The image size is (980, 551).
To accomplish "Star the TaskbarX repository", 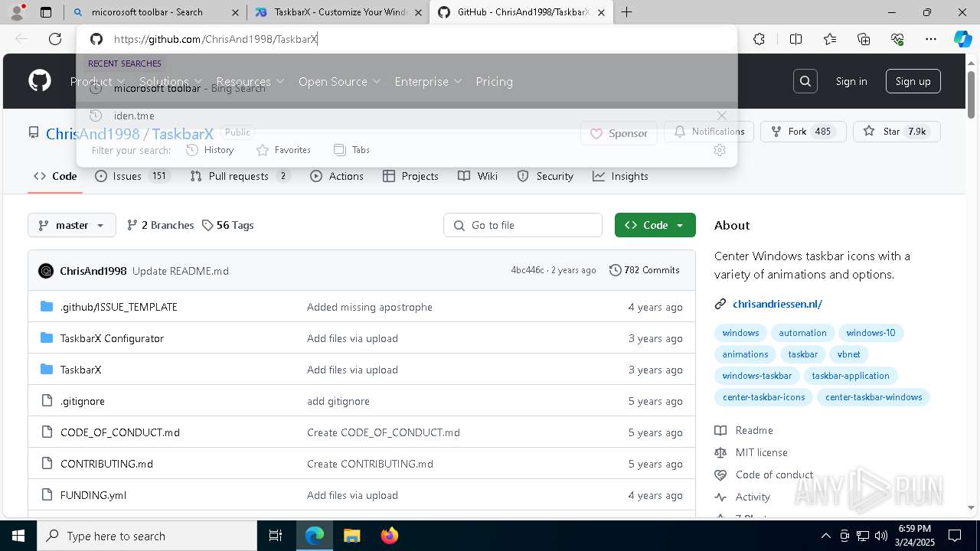I will pos(896,132).
